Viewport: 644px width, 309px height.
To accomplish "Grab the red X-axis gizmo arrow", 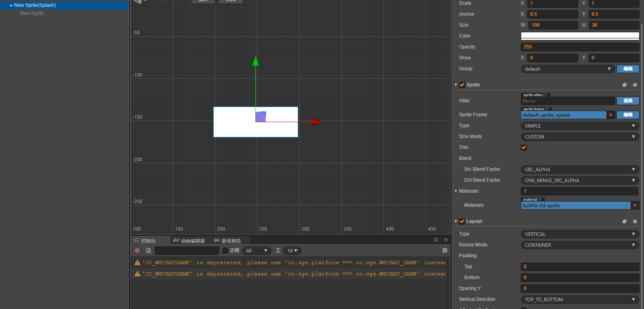I will pyautogui.click(x=317, y=122).
